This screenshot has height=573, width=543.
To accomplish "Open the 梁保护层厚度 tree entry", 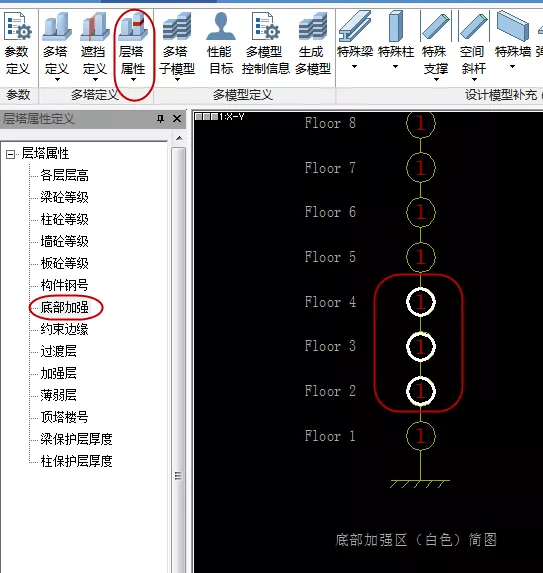I will [76, 439].
